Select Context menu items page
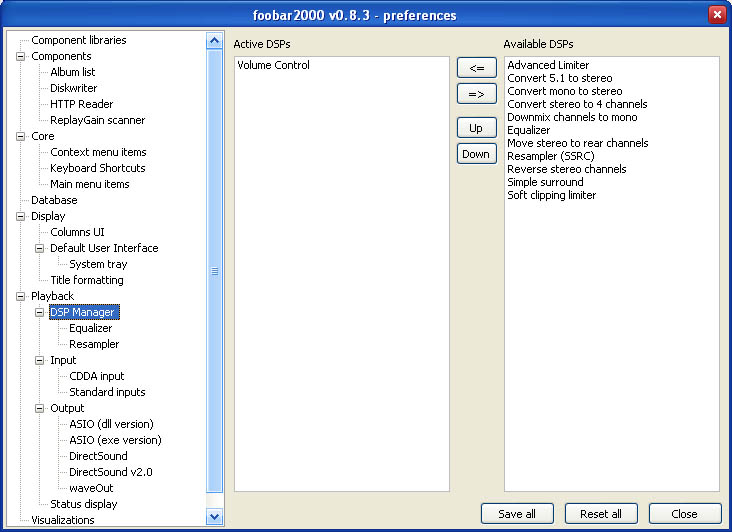 98,152
